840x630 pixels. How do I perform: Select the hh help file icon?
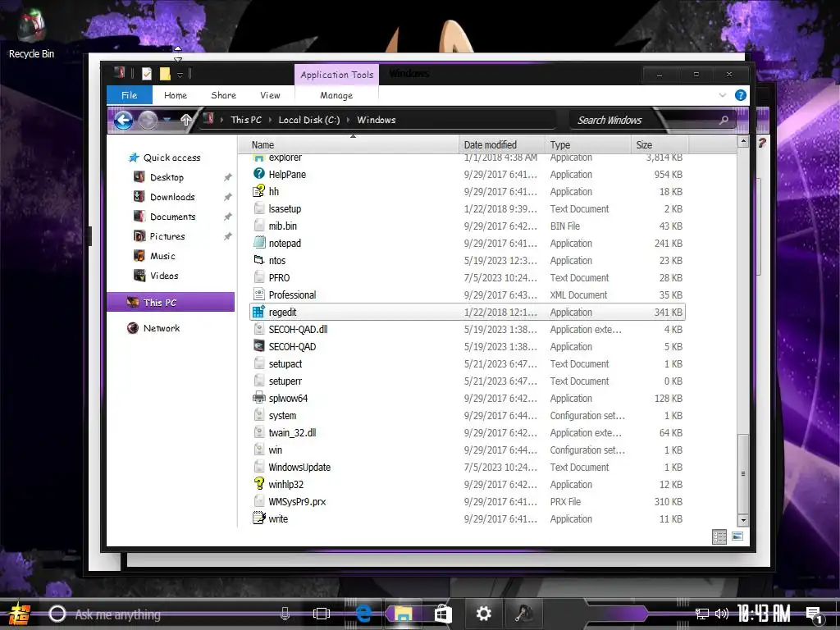259,190
